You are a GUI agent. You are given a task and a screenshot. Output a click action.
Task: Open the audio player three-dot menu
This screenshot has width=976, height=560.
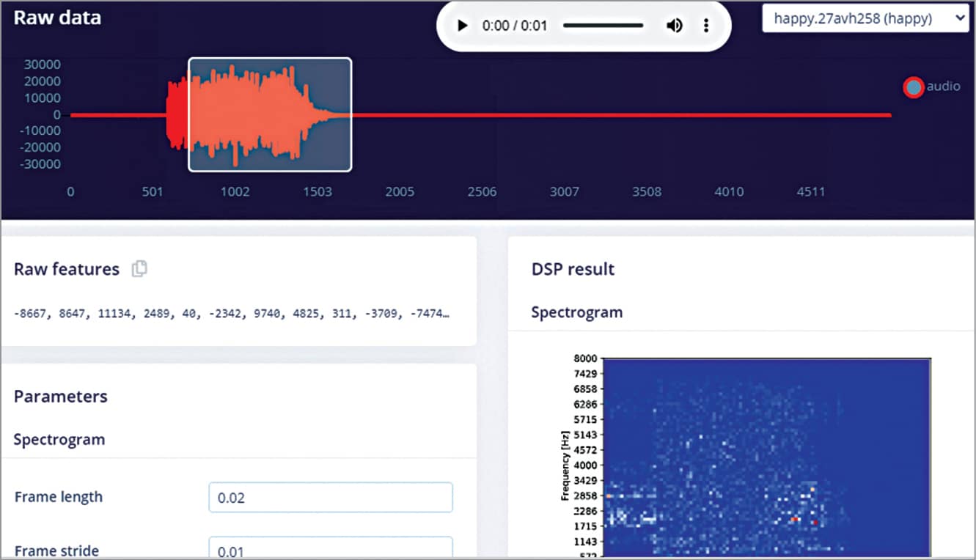click(706, 26)
